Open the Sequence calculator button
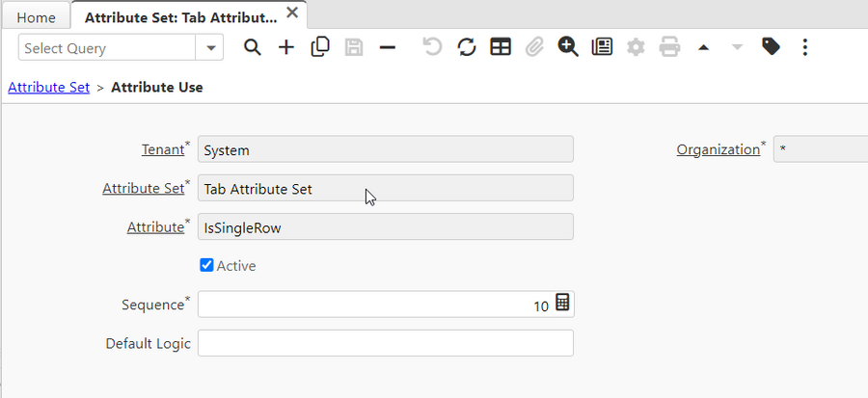 (563, 304)
